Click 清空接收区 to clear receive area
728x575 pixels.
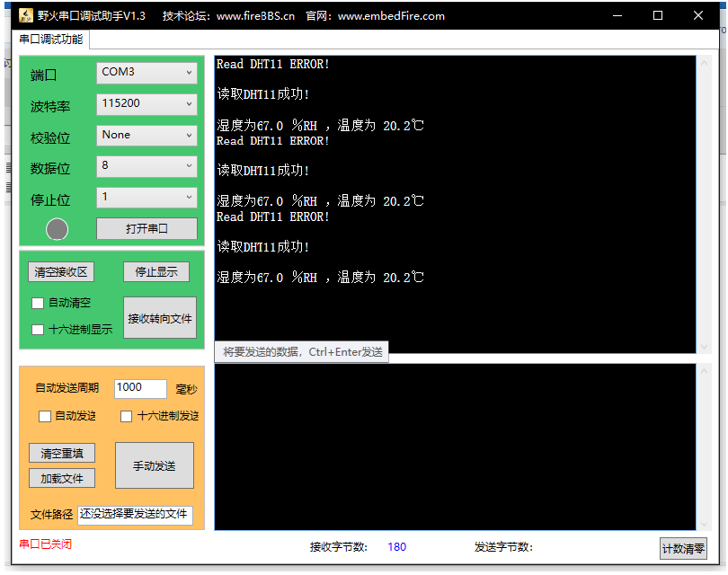(61, 271)
